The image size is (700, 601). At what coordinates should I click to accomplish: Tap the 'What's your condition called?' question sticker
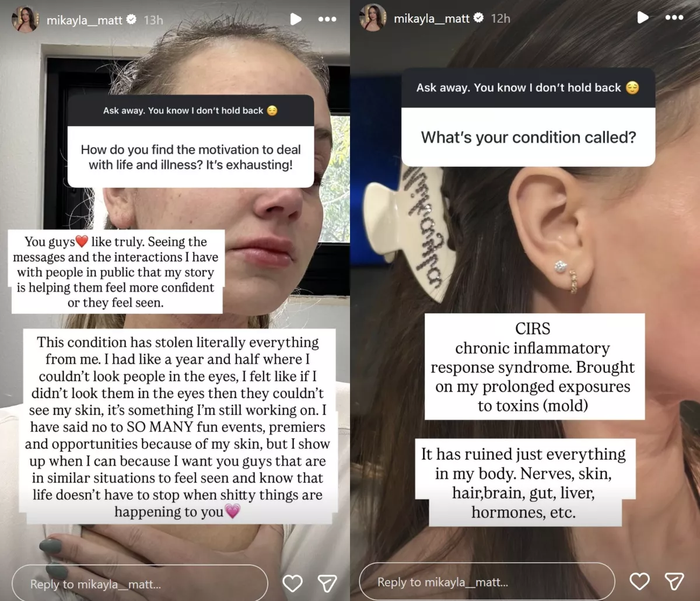(528, 137)
